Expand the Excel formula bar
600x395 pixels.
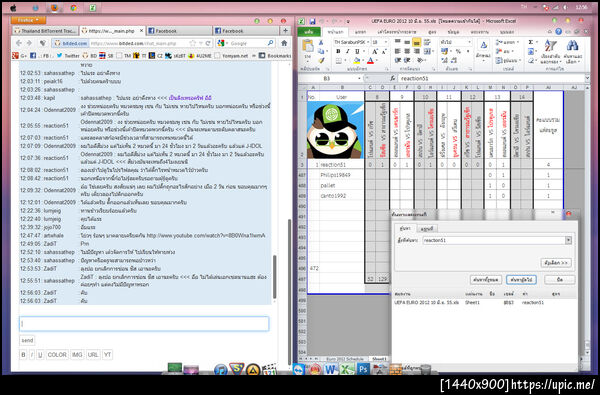point(587,78)
